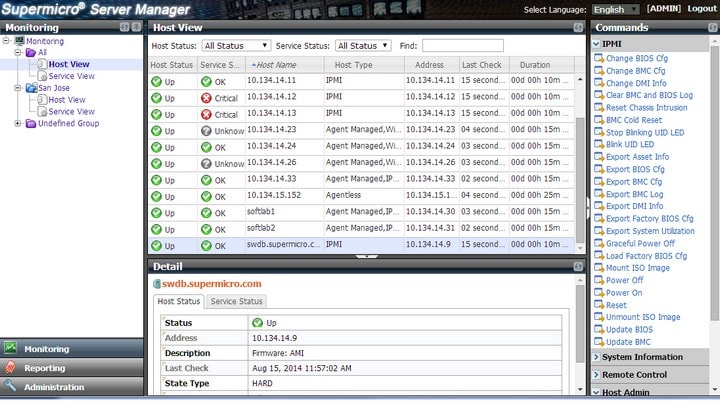720x414 pixels.
Task: Click the Find search input field
Action: [x=462, y=46]
